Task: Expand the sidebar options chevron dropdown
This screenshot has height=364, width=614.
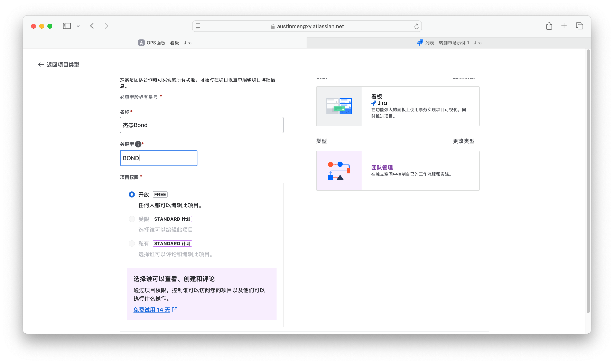Action: click(x=78, y=26)
